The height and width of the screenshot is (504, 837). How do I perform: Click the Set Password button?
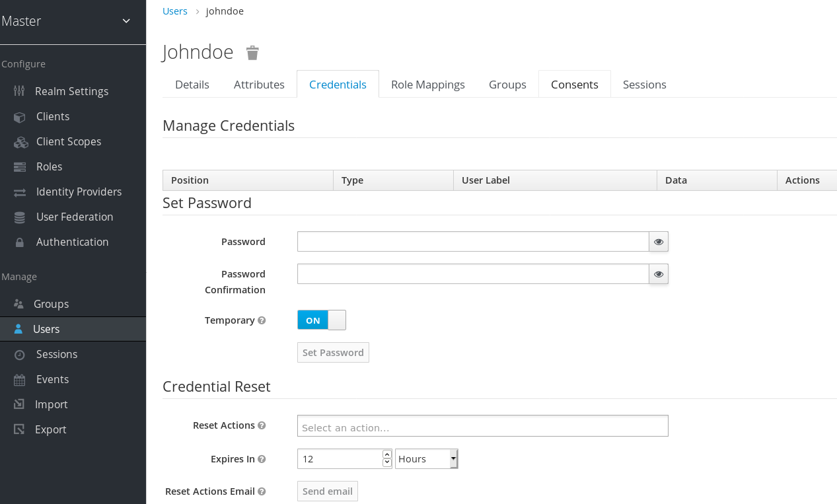click(x=333, y=353)
